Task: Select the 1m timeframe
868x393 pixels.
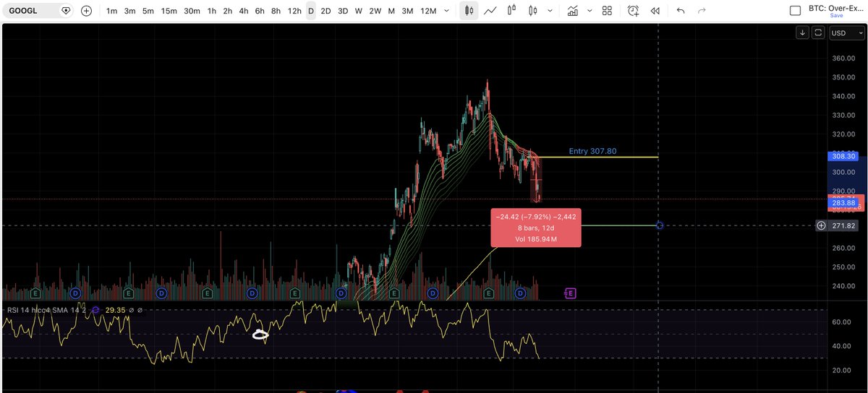Action: 112,11
